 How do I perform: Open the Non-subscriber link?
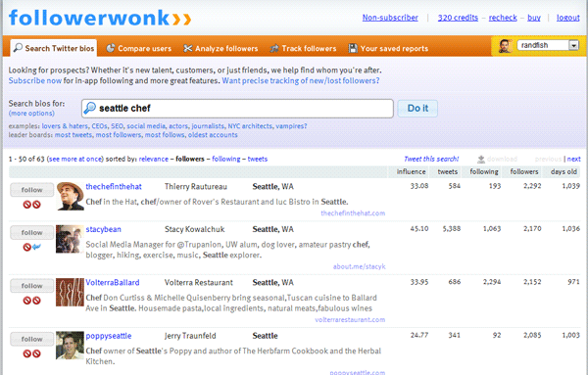click(390, 18)
